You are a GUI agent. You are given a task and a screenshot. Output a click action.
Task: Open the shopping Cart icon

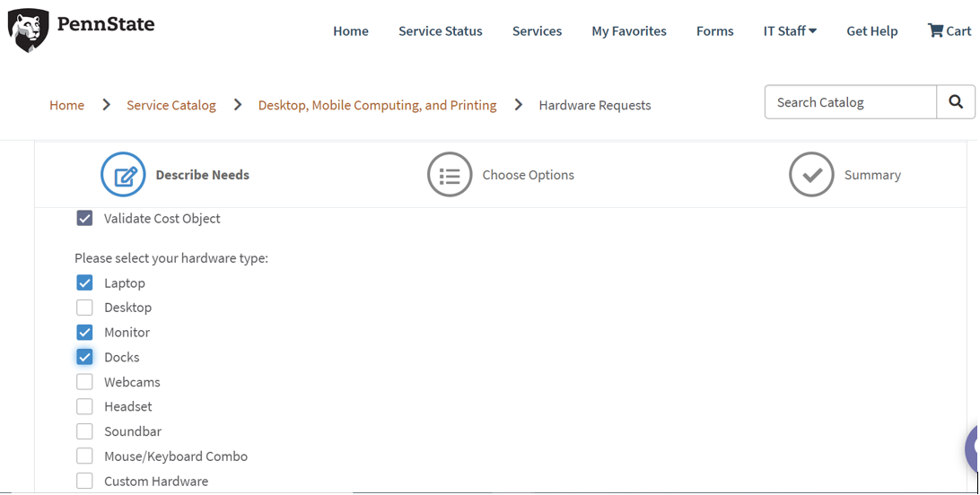pyautogui.click(x=935, y=30)
